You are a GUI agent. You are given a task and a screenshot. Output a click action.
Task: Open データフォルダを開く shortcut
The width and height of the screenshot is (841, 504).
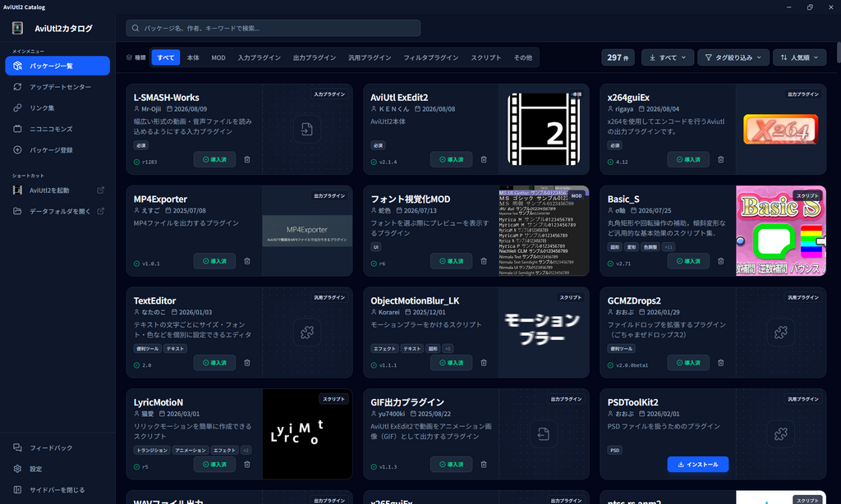point(57,211)
